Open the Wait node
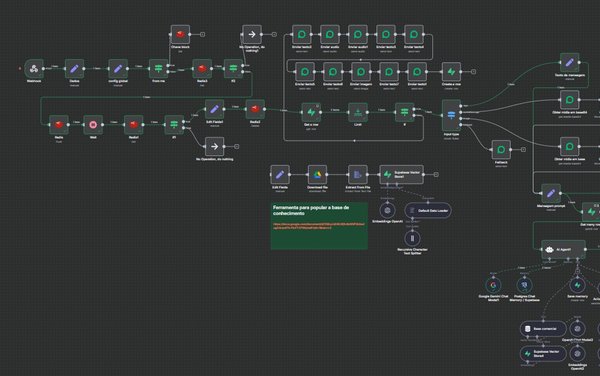Screen dimensions: 600x376 (x=93, y=125)
